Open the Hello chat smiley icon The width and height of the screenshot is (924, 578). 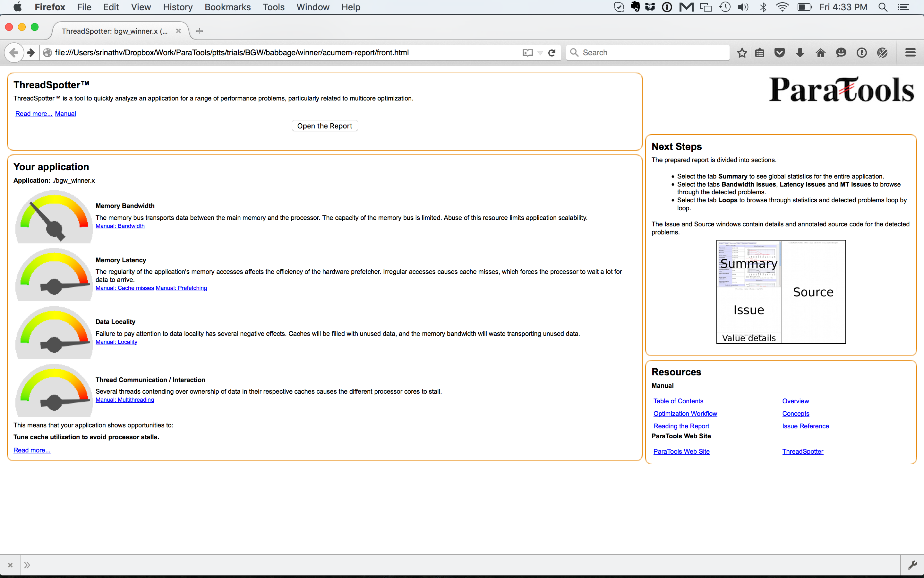pos(841,53)
